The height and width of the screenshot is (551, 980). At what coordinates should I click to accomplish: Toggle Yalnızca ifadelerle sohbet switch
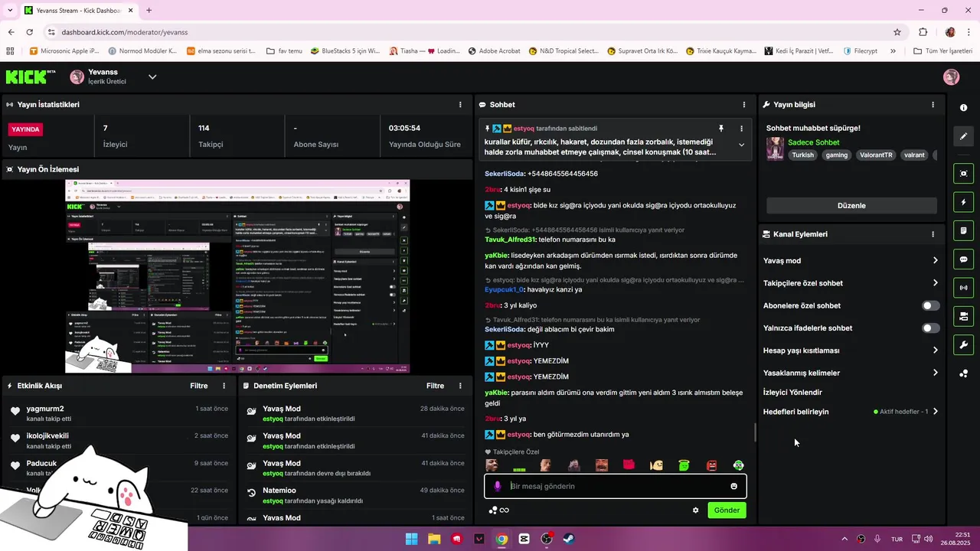930,328
